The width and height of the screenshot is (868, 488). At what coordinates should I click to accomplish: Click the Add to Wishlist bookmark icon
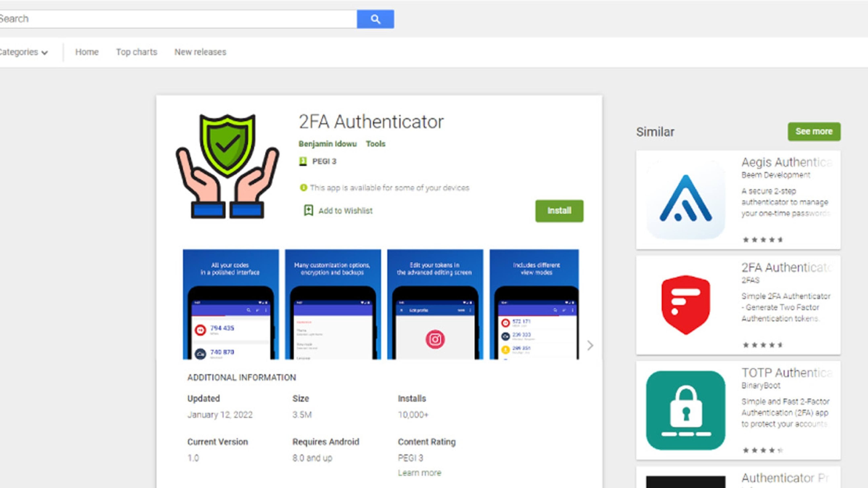point(308,210)
